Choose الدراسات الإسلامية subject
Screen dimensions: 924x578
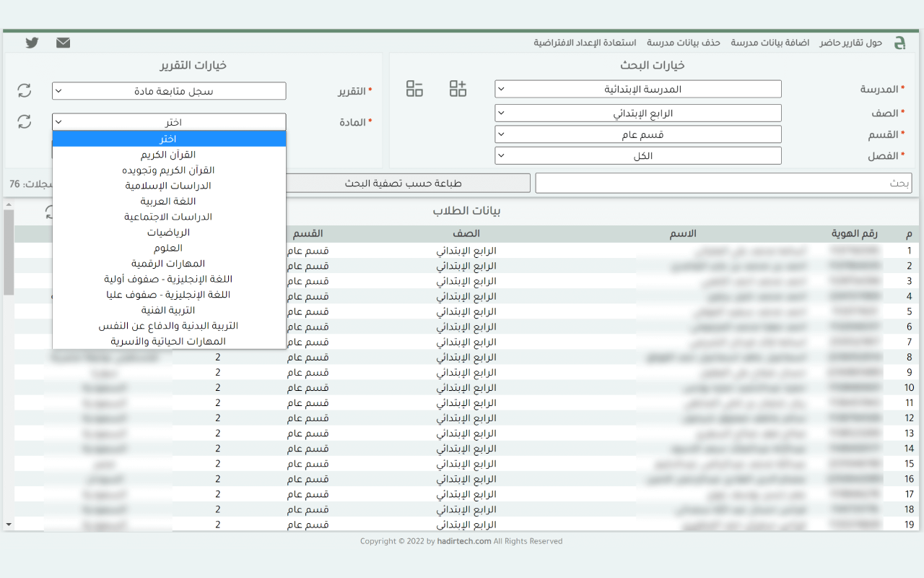click(x=169, y=186)
